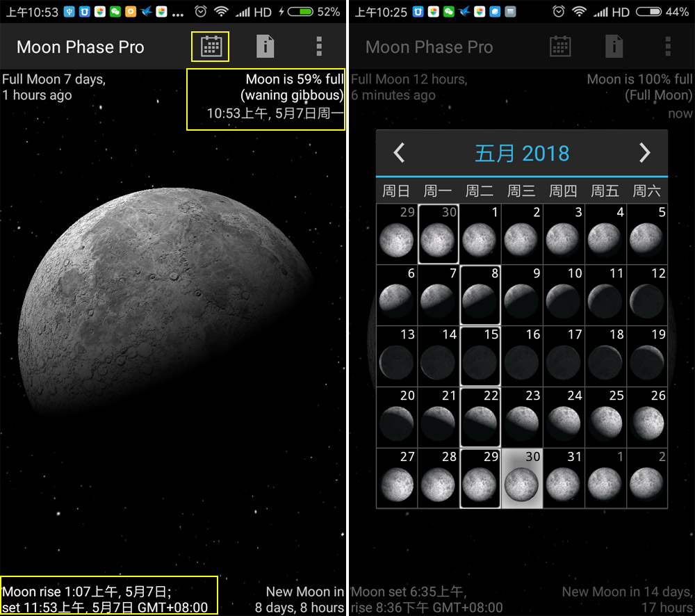Tap the 周日 weekday header
This screenshot has width=695, height=616.
tap(396, 191)
